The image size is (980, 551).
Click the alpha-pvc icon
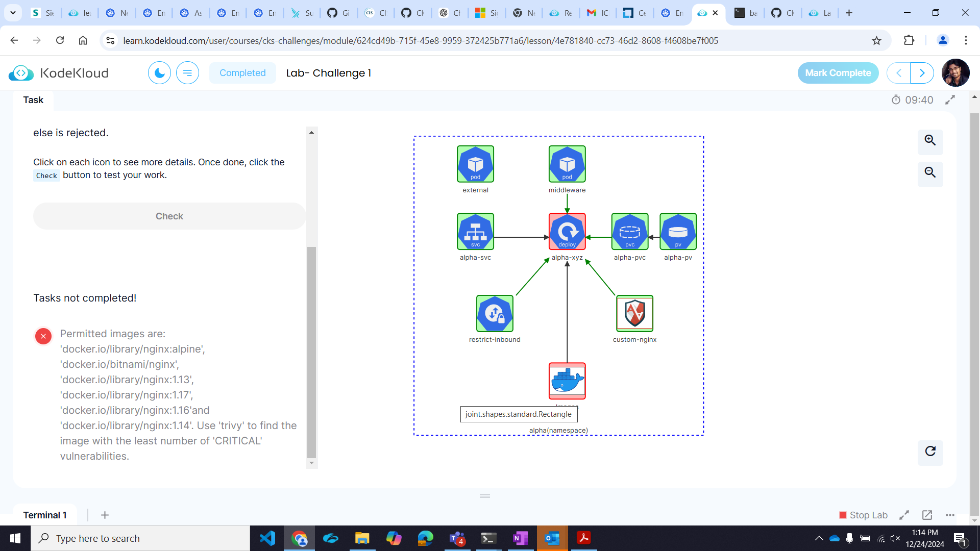pos(630,232)
